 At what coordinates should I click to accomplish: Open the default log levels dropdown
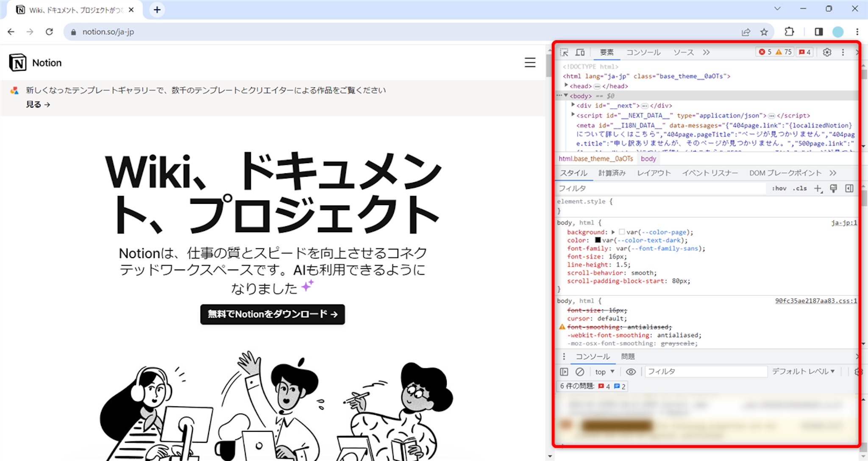click(x=803, y=372)
